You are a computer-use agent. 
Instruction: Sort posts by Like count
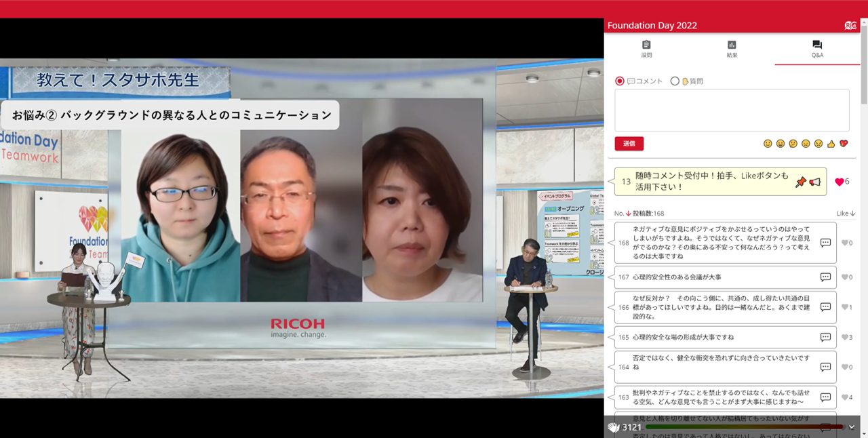tap(846, 214)
